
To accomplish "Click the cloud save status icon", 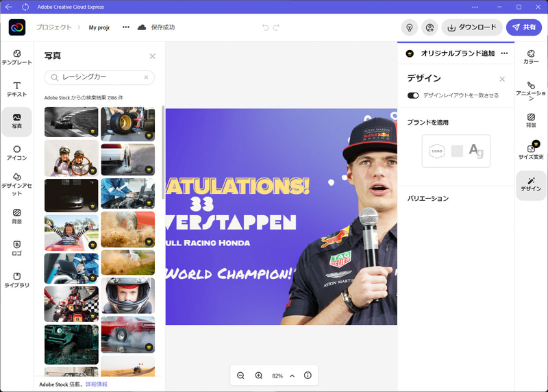I will click(x=142, y=27).
